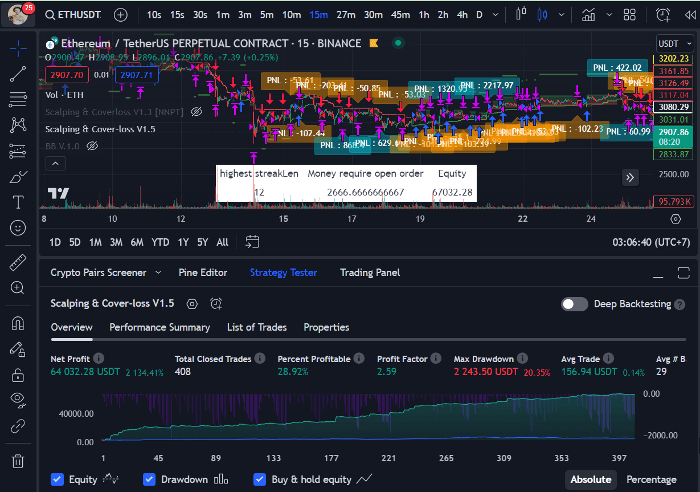Lock all drawing tools

point(18,375)
